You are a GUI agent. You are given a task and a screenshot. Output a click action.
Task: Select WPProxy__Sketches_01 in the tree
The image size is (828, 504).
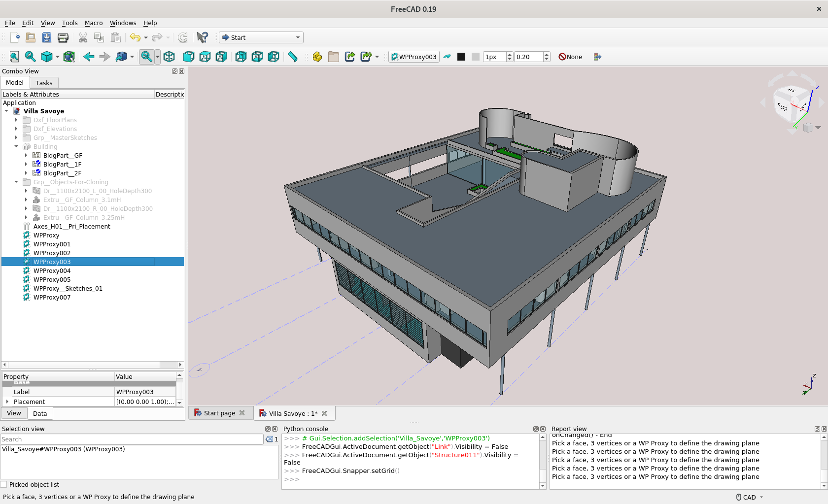tap(68, 288)
